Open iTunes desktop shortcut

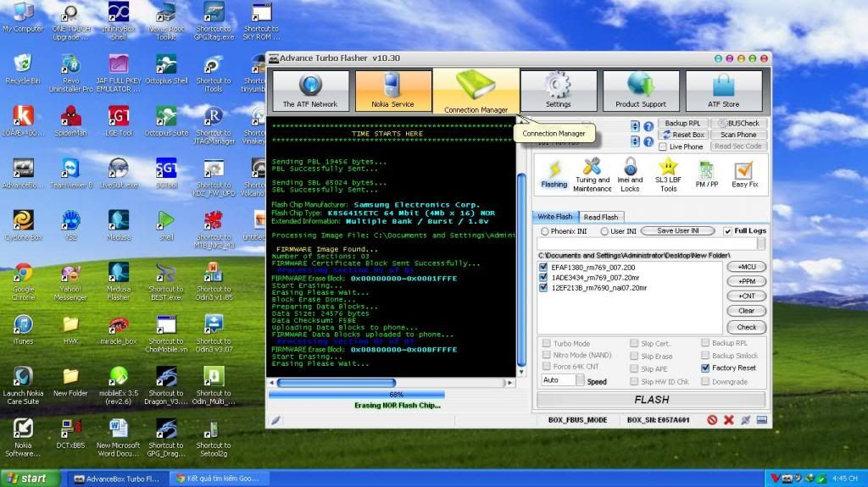(x=23, y=329)
